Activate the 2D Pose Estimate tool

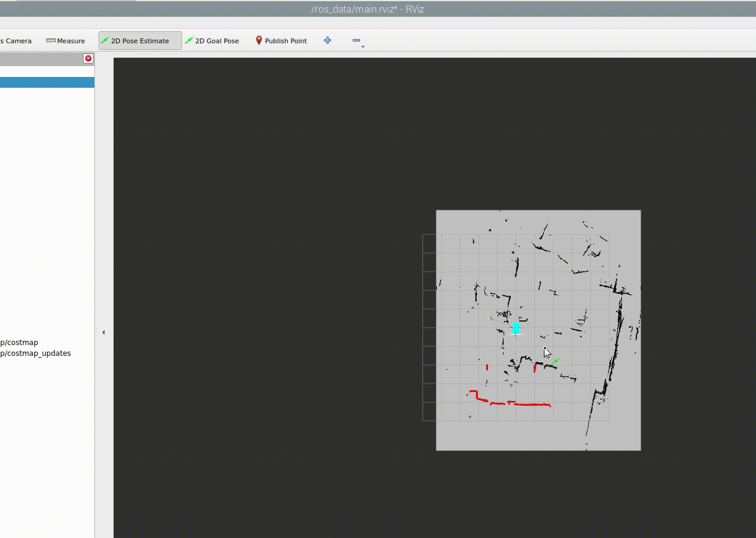pyautogui.click(x=140, y=41)
